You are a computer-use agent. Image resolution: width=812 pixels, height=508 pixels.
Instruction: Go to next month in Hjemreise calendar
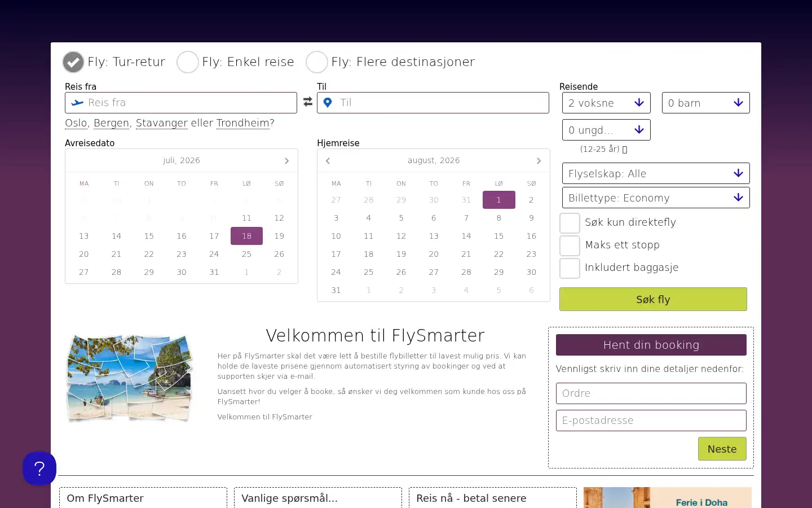[539, 161]
